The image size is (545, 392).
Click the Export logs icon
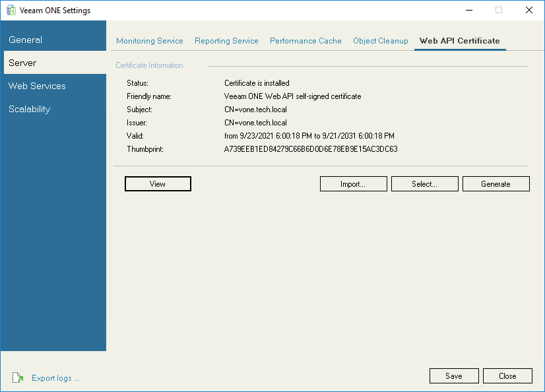(x=18, y=377)
